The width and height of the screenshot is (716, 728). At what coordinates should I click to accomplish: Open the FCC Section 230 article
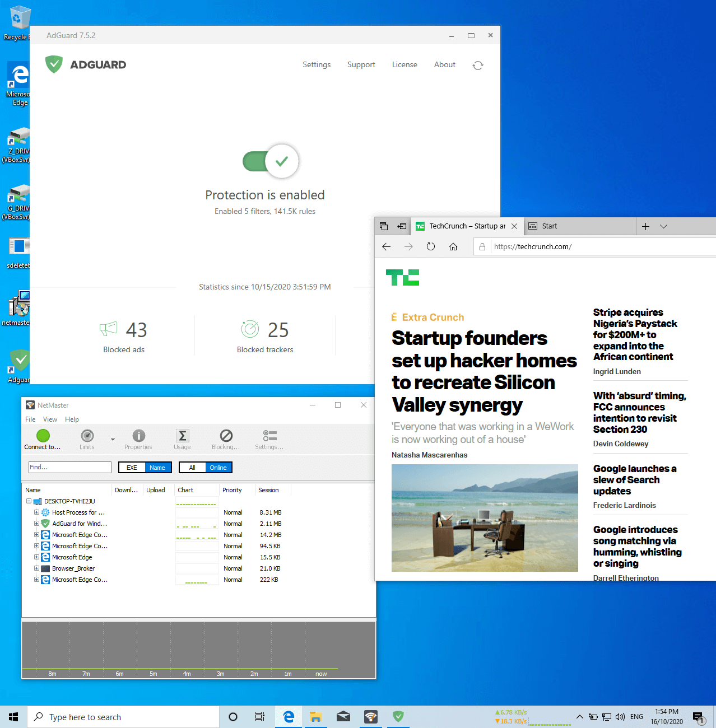pos(640,413)
